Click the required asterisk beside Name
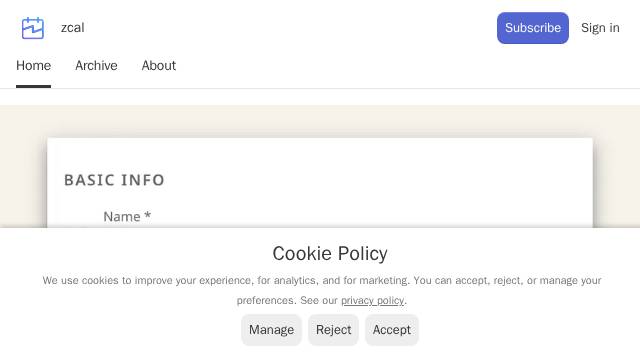 (x=148, y=215)
